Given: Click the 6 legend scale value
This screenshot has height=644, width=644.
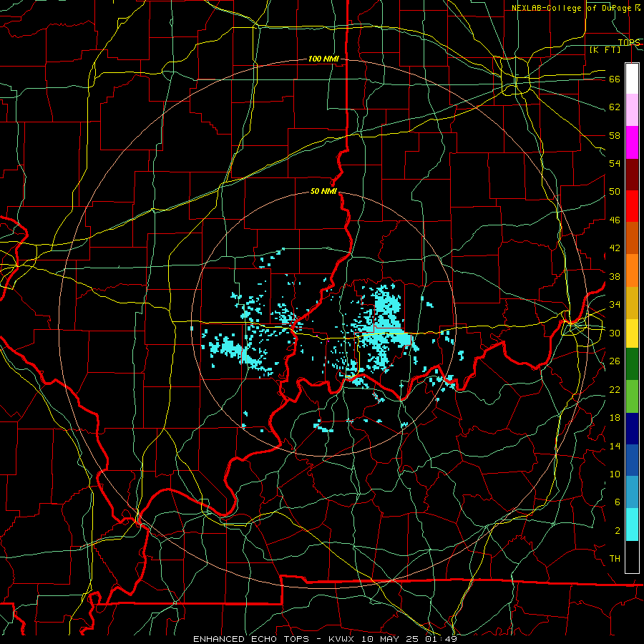Looking at the screenshot, I should pyautogui.click(x=617, y=502).
